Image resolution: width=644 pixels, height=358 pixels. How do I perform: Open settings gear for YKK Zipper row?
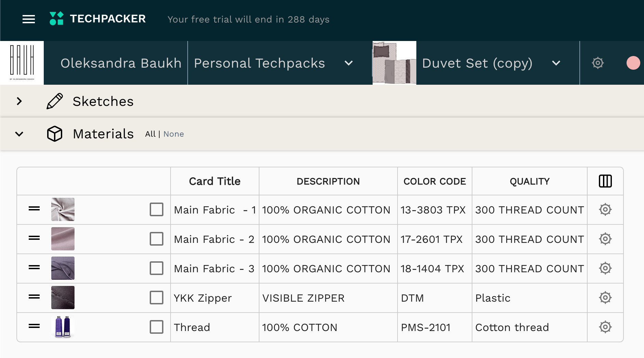click(605, 298)
